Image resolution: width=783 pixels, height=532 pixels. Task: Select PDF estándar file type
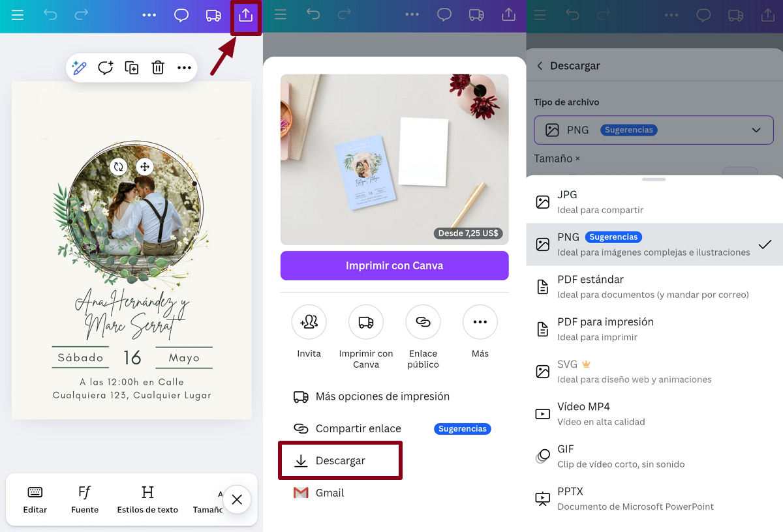654,287
